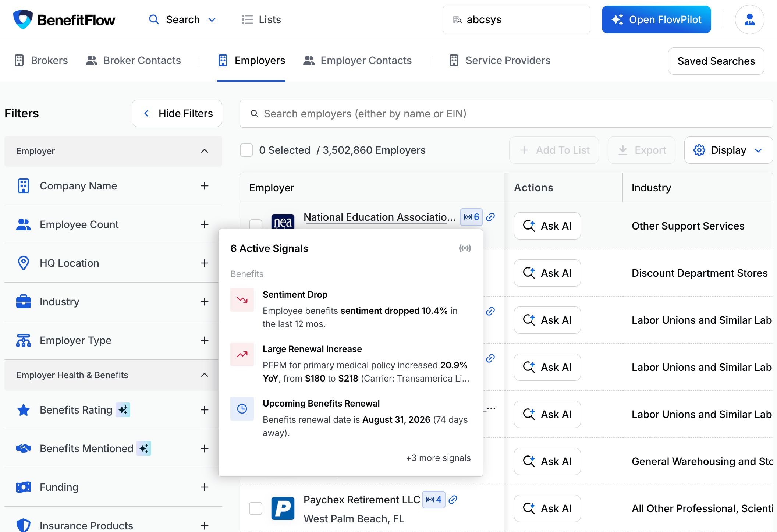Click the Benefits Mentioned handshake icon

point(24,448)
